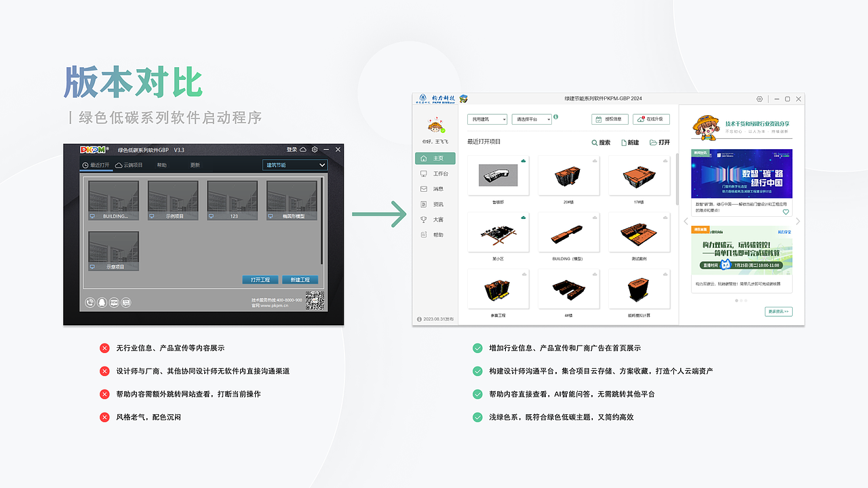Open the 20#楼 project thumbnail

coord(568,176)
